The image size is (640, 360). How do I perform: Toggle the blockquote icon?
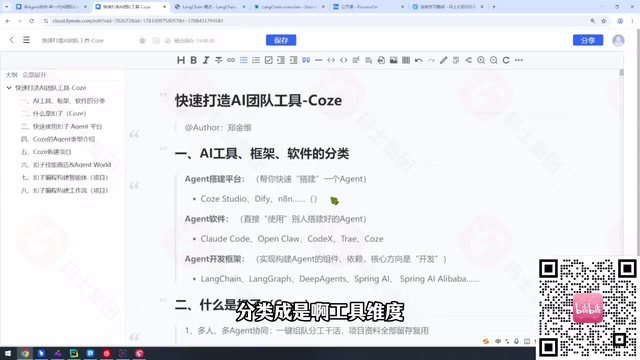[x=306, y=60]
